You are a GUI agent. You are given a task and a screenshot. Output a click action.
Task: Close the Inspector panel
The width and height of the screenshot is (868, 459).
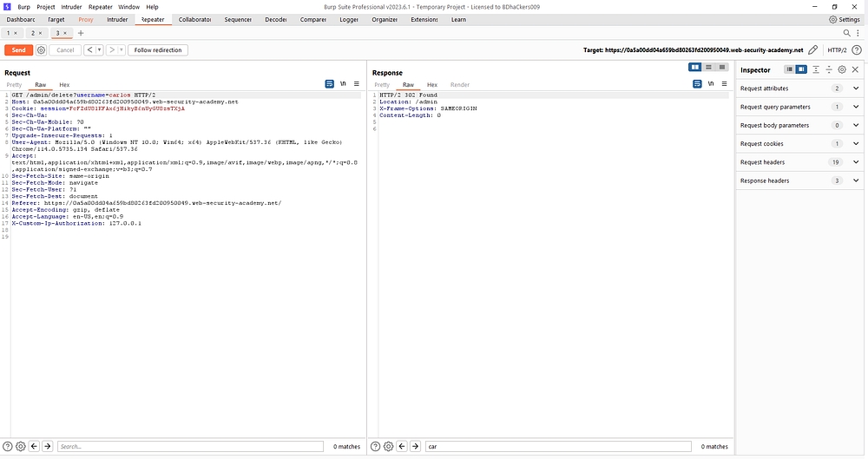click(855, 69)
